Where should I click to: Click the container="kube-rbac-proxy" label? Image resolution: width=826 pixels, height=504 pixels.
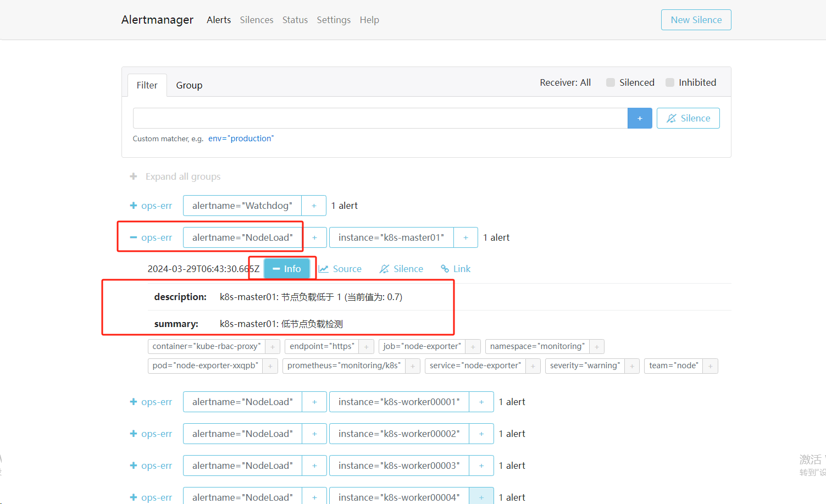[207, 346]
